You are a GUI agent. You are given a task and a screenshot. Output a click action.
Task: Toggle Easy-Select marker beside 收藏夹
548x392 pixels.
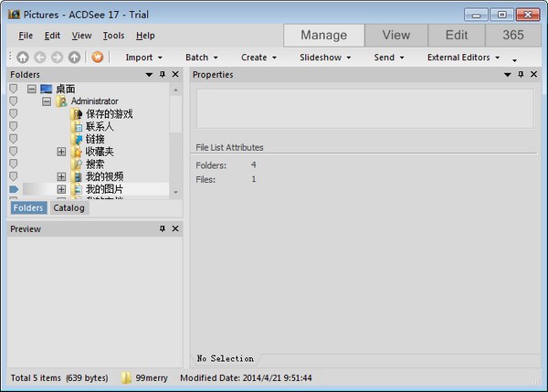[14, 152]
